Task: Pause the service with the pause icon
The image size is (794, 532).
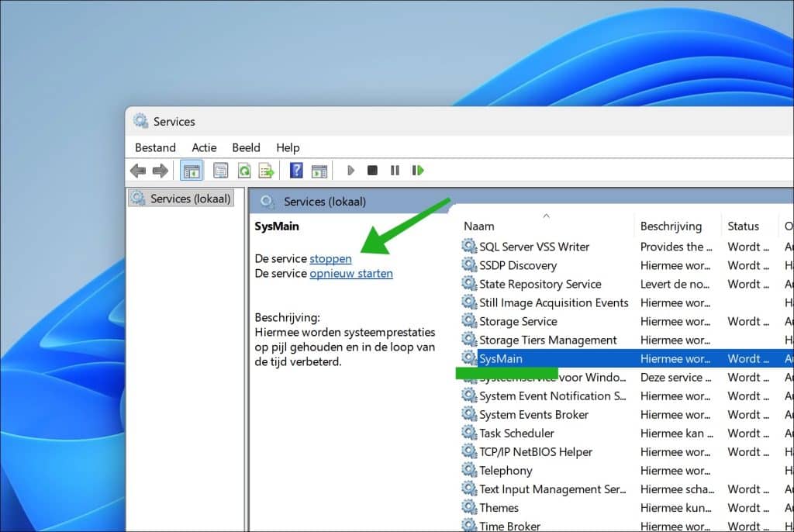Action: 395,170
